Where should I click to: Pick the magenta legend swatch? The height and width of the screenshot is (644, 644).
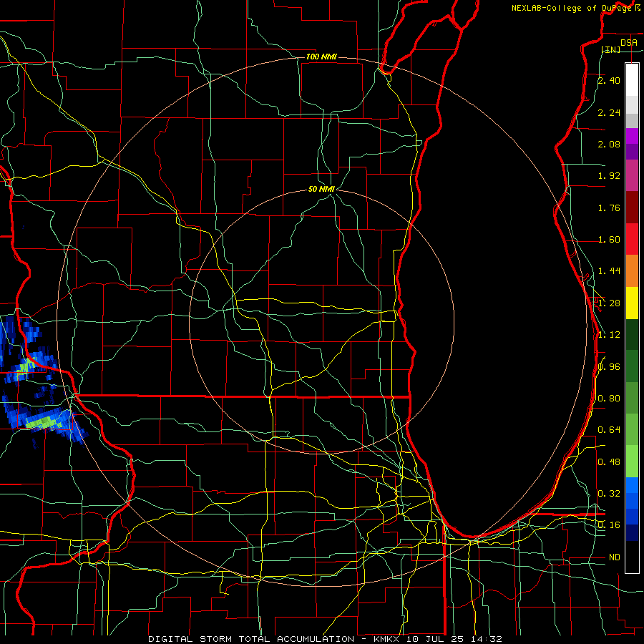pos(632,136)
